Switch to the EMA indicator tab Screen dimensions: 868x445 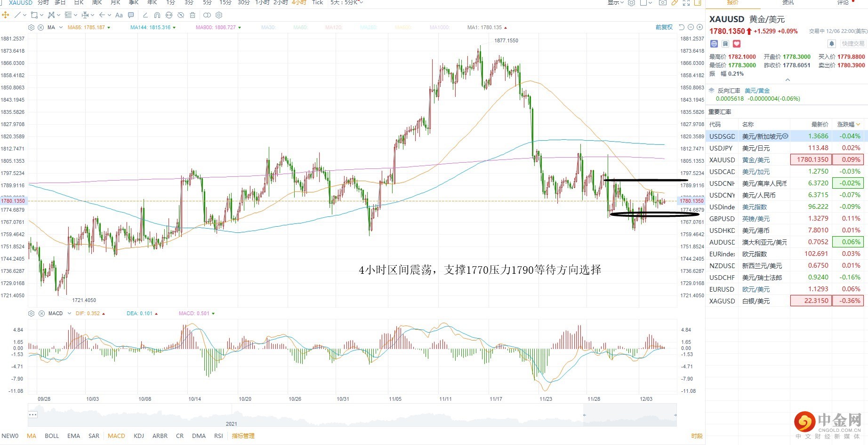click(73, 436)
